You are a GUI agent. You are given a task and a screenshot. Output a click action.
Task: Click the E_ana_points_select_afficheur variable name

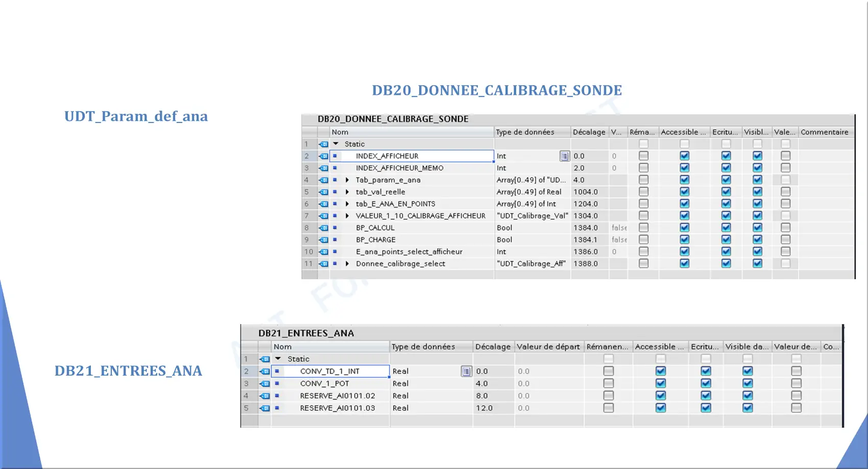[409, 252]
